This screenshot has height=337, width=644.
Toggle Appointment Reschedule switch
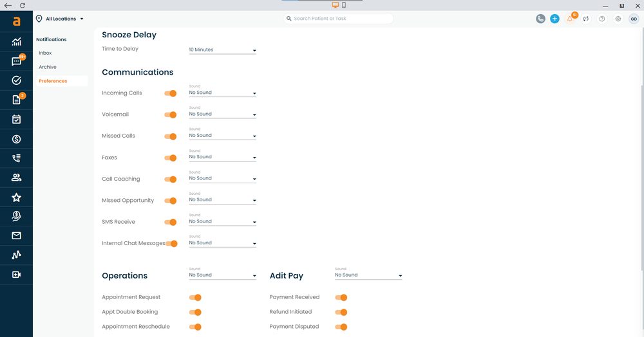(x=195, y=327)
